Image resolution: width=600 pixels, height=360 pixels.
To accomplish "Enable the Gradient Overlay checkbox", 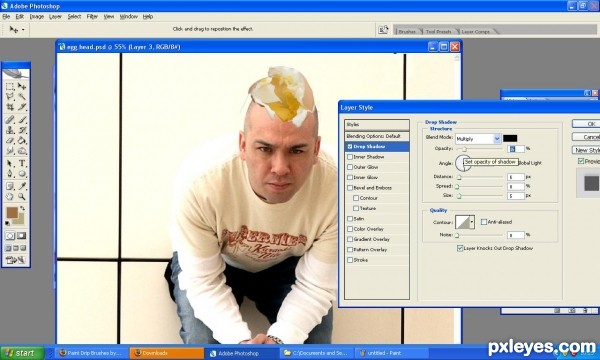I will click(350, 239).
